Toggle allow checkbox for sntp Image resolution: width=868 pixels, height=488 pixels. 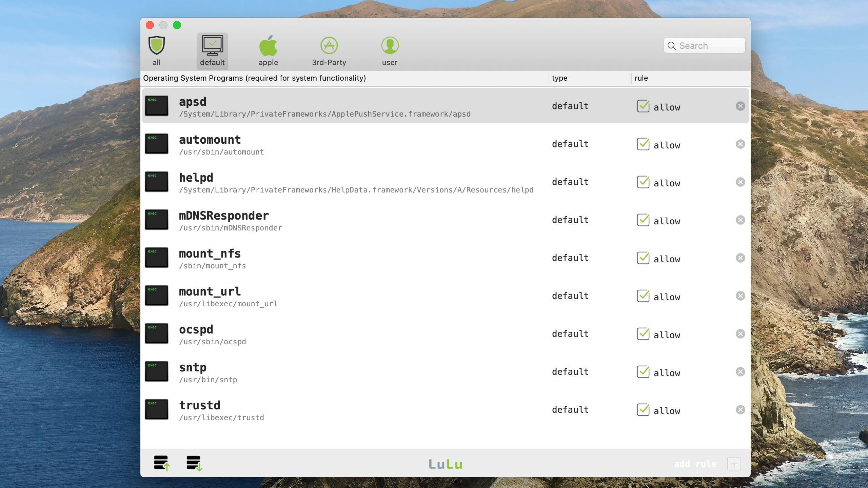(643, 372)
